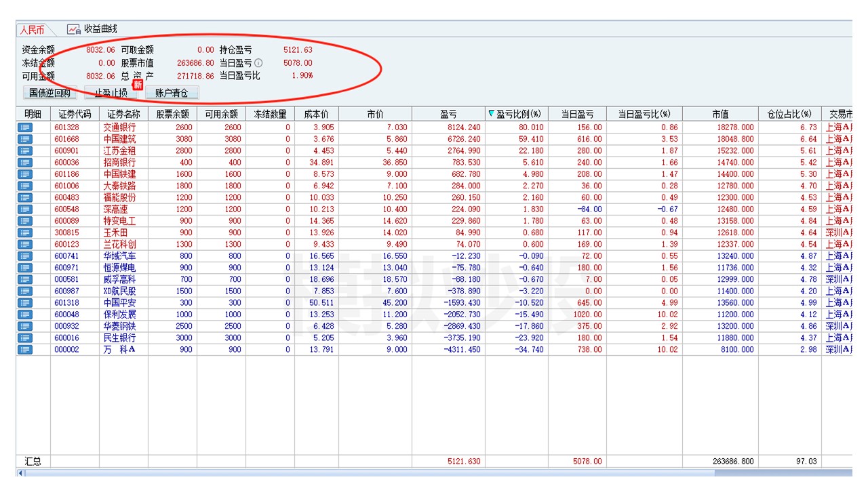Viewport: 868px width, 488px height.
Task: Switch to the 人民币 tab
Action: (x=32, y=30)
